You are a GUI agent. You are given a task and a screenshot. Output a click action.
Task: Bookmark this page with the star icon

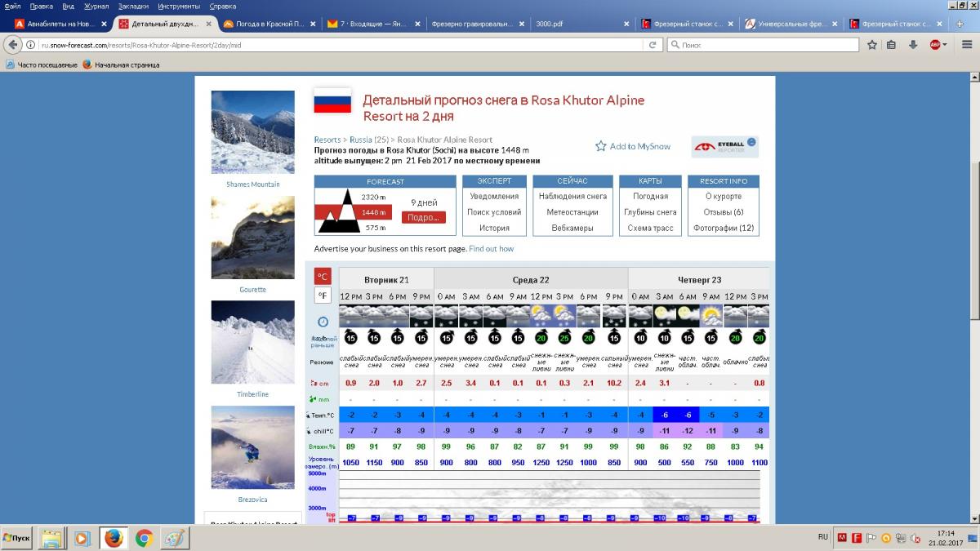pos(872,45)
